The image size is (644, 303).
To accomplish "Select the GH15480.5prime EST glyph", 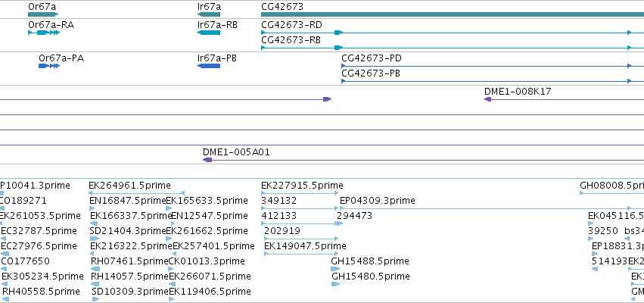I will (x=335, y=284).
